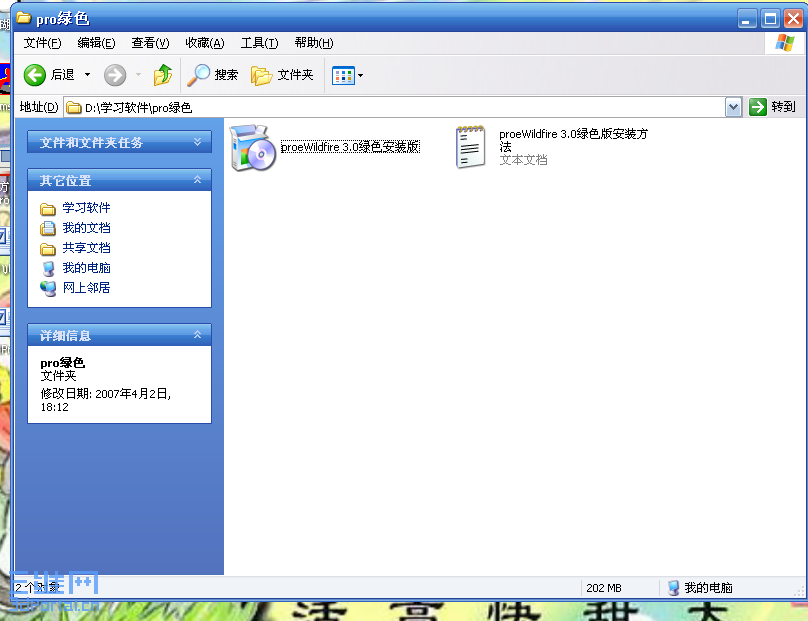Select the proeWildfire 3.0绿色安装版 file name

[x=350, y=147]
